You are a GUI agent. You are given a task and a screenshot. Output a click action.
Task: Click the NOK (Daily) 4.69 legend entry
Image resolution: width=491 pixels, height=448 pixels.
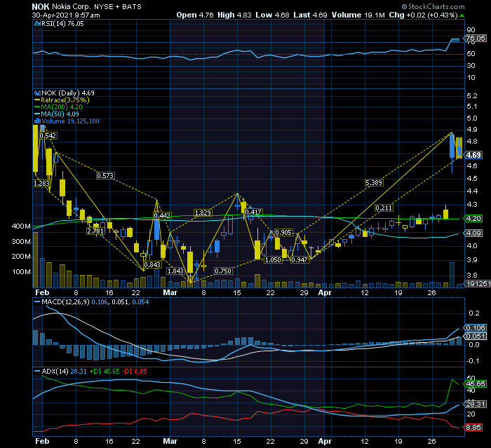[x=67, y=93]
